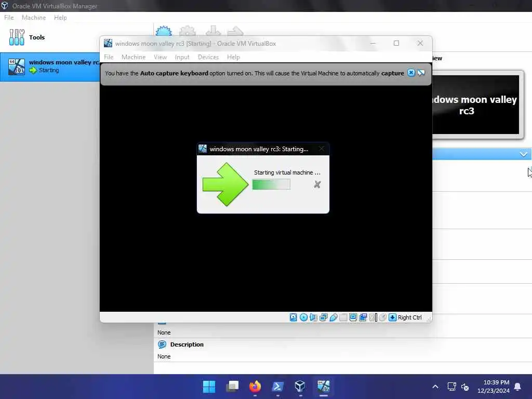This screenshot has width=532, height=399.
Task: Click the network adapters indicator in VM status bar
Action: [x=323, y=317]
